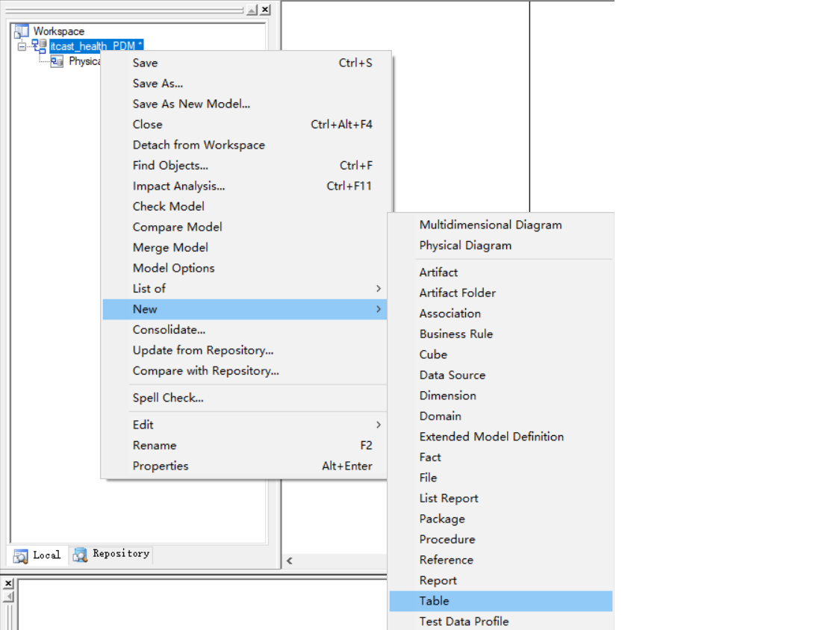Expand the Edit submenu arrow
The width and height of the screenshot is (840, 630).
coord(379,425)
